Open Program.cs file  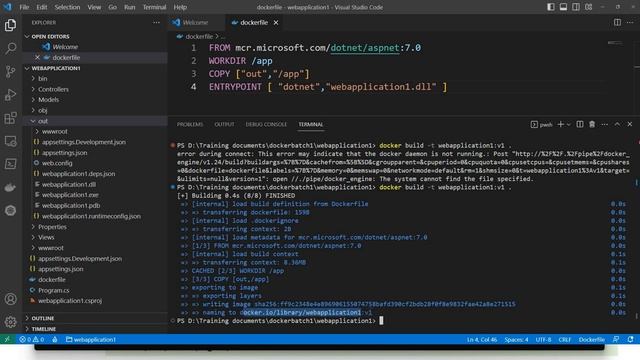point(53,290)
